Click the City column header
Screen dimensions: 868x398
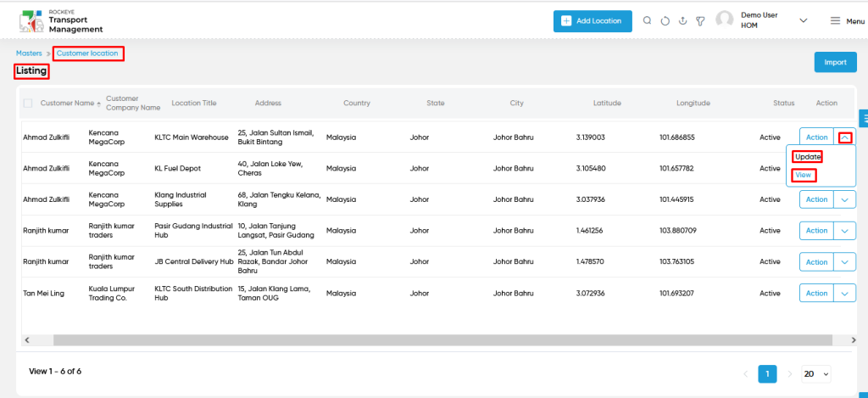pyautogui.click(x=516, y=103)
